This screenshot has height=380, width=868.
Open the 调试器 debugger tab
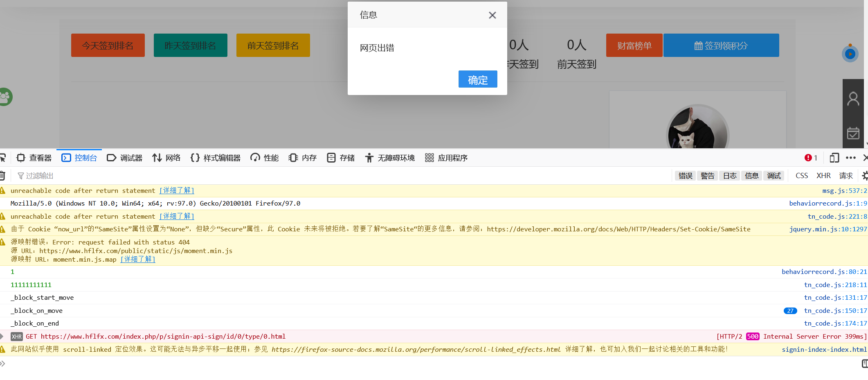tap(125, 158)
